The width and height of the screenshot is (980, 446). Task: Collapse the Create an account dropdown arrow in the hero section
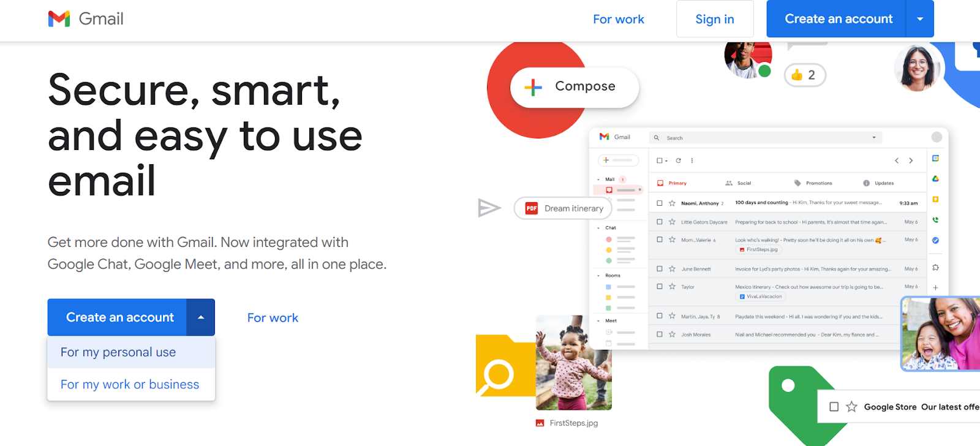click(201, 317)
